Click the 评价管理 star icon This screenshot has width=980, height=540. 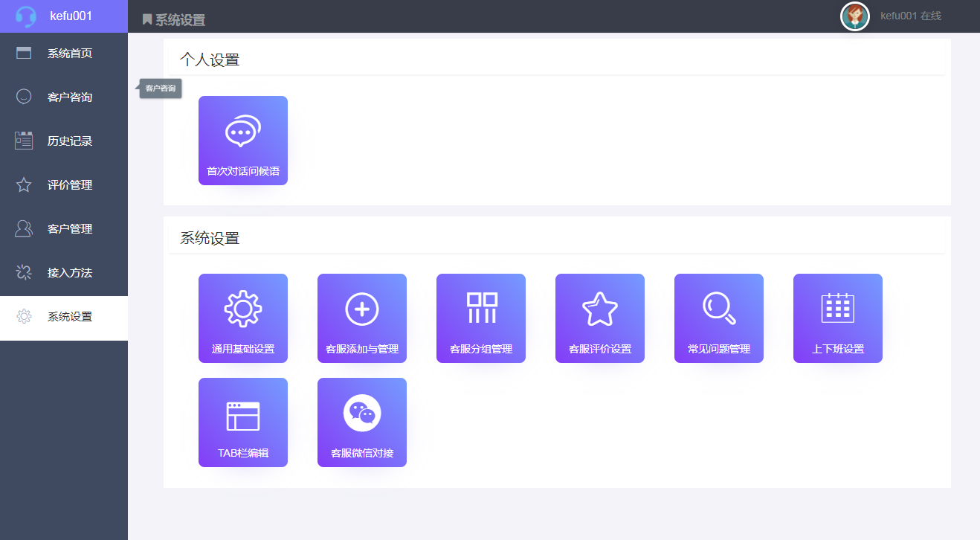tap(24, 184)
